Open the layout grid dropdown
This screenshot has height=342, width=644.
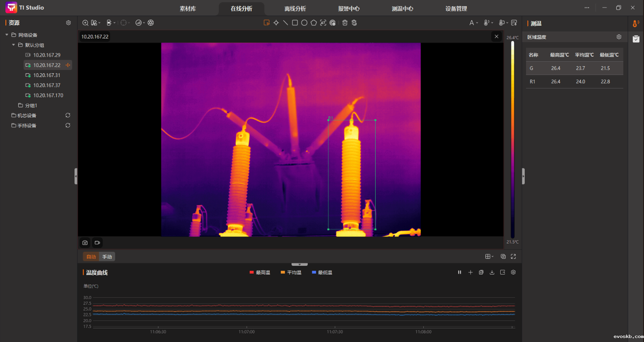[x=489, y=256]
